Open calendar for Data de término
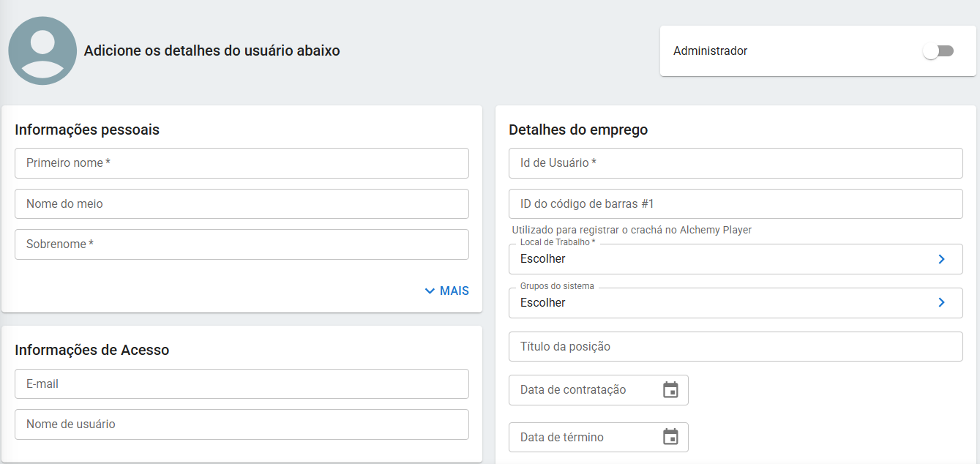The height and width of the screenshot is (464, 980). point(670,437)
